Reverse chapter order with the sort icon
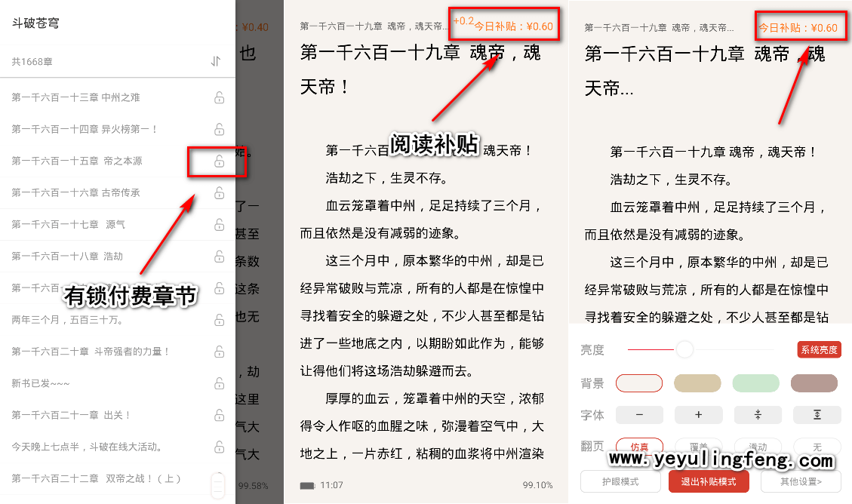The image size is (852, 504). click(216, 61)
